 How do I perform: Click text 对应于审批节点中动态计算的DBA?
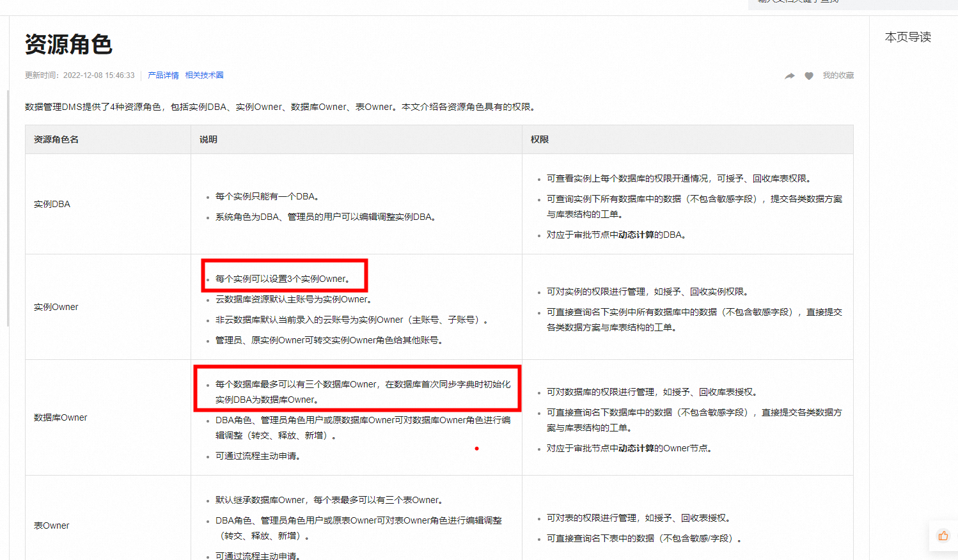616,235
